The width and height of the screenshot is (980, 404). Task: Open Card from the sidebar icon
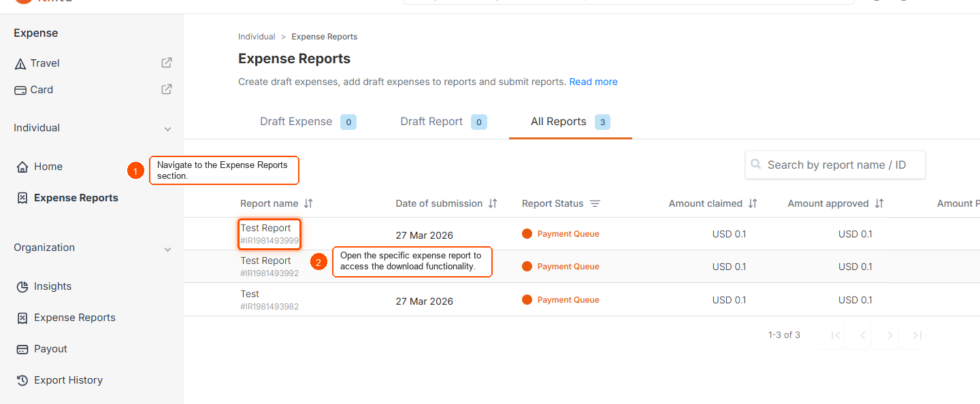coord(20,90)
